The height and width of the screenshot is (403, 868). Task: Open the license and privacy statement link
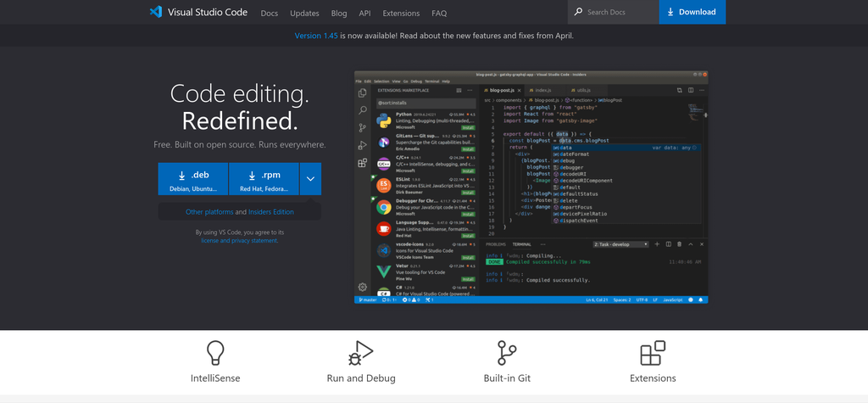pyautogui.click(x=239, y=241)
